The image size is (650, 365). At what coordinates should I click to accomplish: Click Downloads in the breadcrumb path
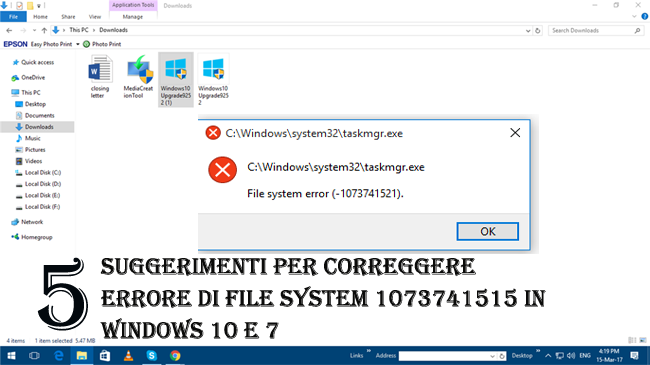[114, 30]
